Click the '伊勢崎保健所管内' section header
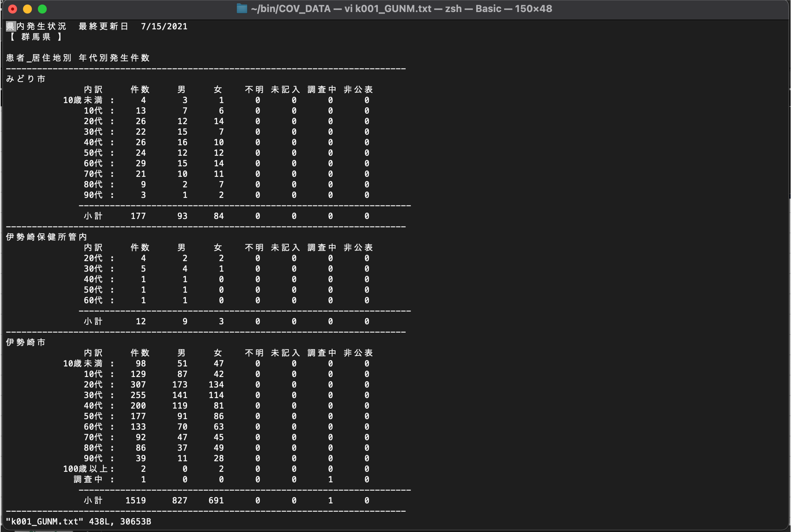This screenshot has width=791, height=532. [47, 237]
